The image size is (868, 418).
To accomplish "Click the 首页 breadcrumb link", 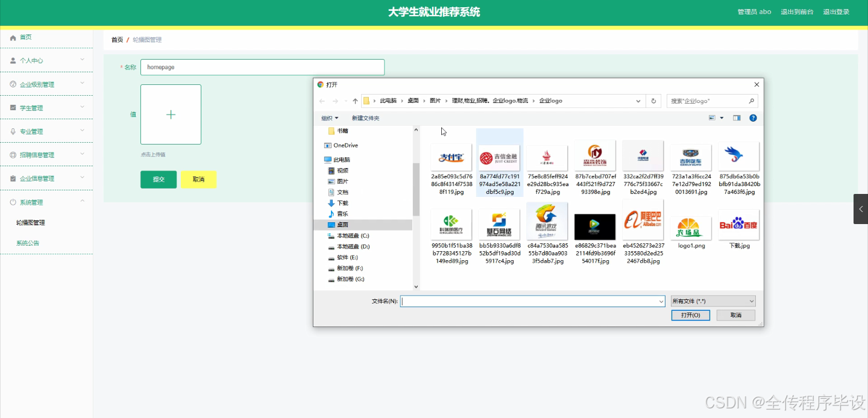I will 117,40.
